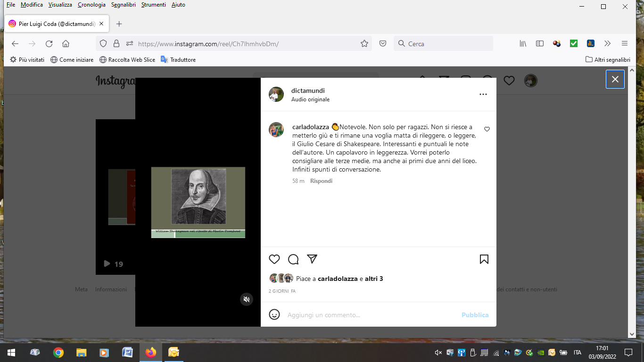Close the Pier Luigi Coda tab
Screen dimensions: 644x362
coord(102,24)
